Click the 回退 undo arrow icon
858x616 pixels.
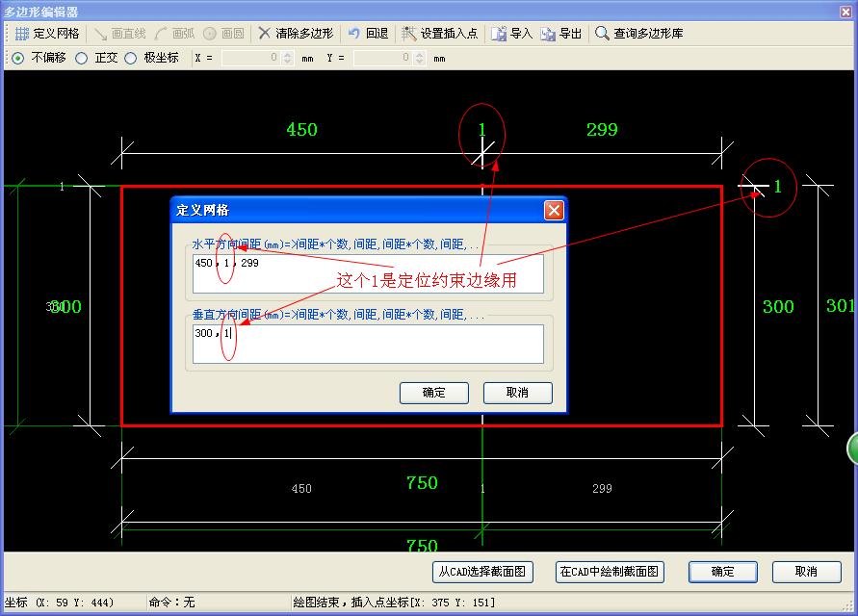tap(354, 34)
